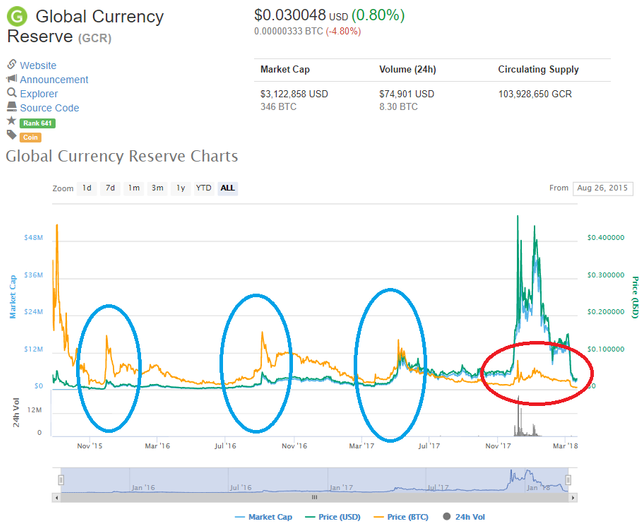Click the megaphone icon beside Announcement

point(12,78)
